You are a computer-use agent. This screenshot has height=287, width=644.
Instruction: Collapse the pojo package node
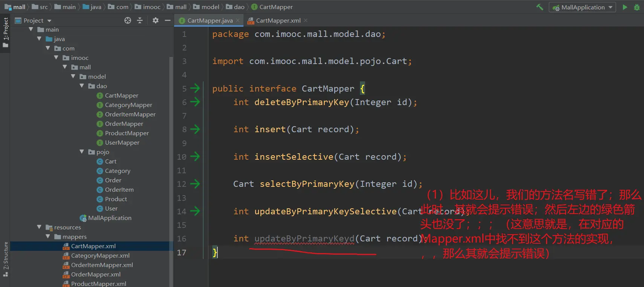point(82,152)
